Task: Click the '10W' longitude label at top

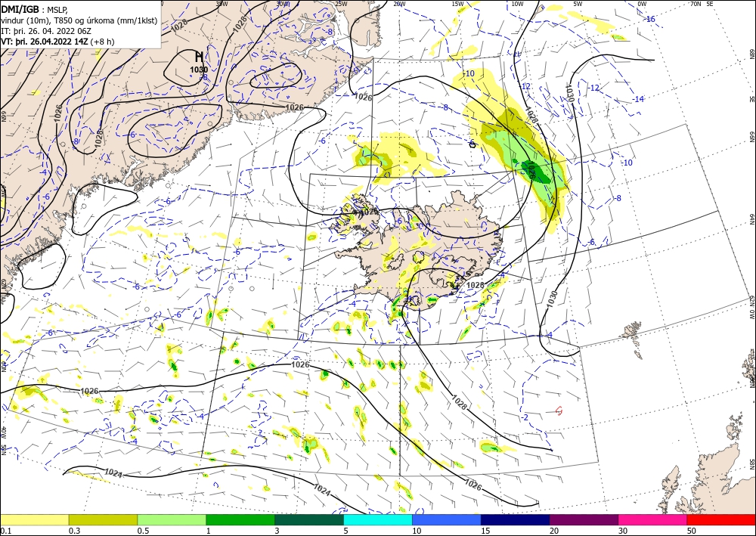Action: pos(517,4)
